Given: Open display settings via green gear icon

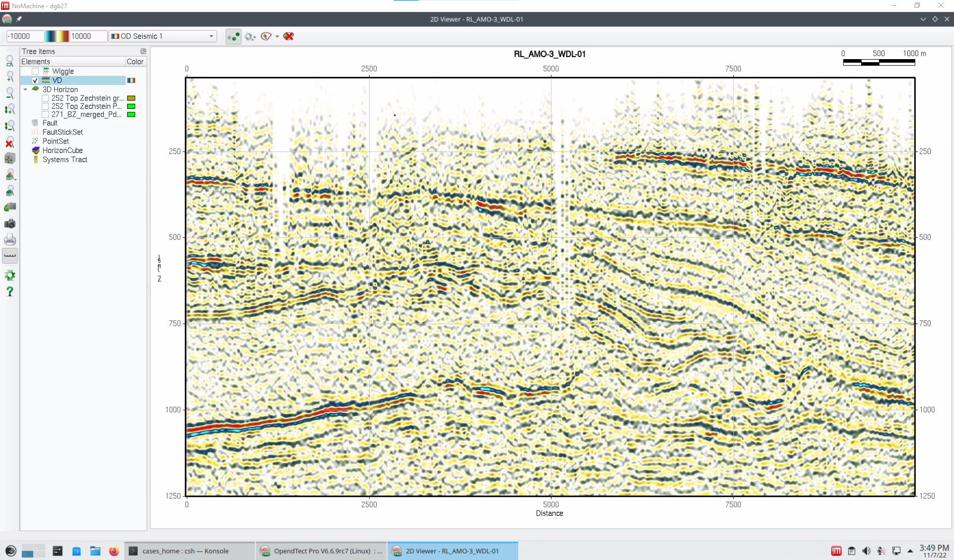Looking at the screenshot, I should pos(9,275).
